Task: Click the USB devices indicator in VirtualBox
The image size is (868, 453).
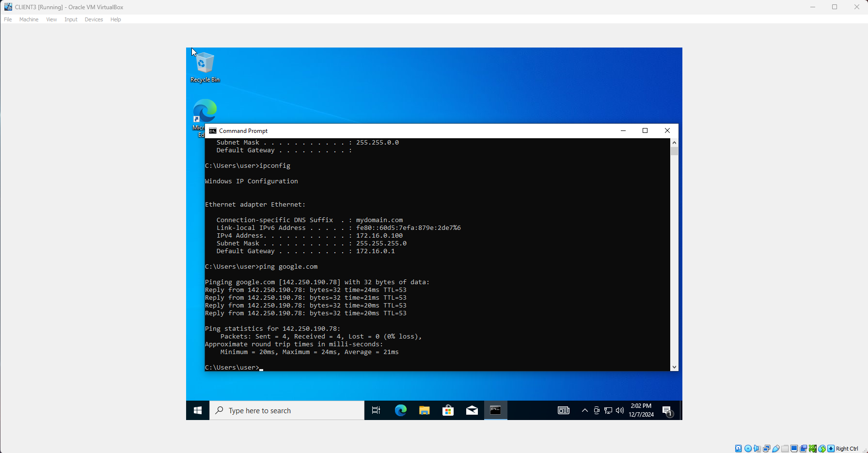Action: (x=775, y=449)
